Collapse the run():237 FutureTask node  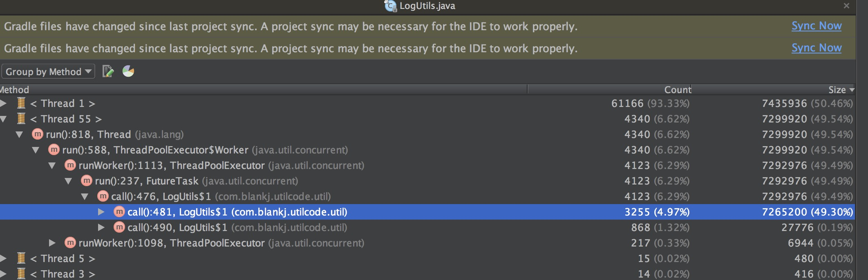click(68, 181)
